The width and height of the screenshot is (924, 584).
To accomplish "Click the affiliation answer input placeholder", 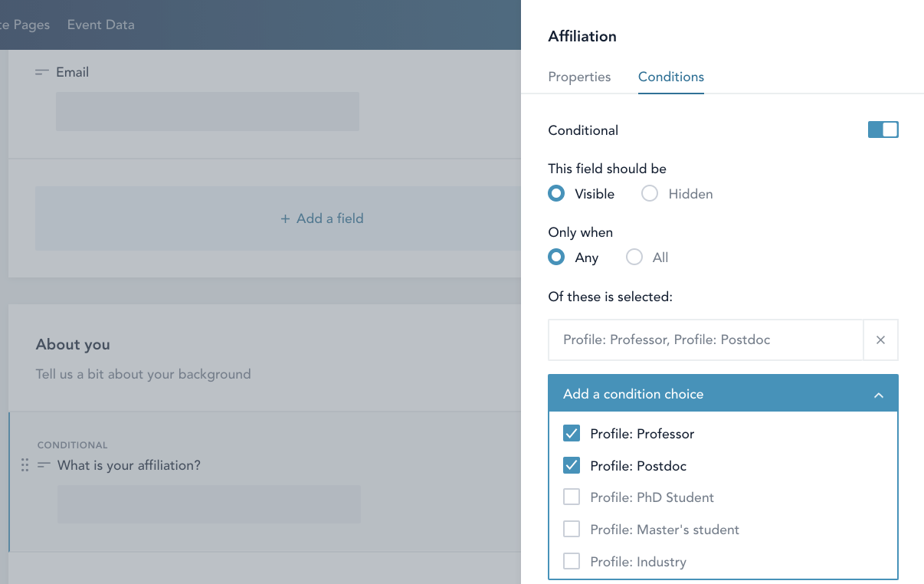I will pos(207,504).
